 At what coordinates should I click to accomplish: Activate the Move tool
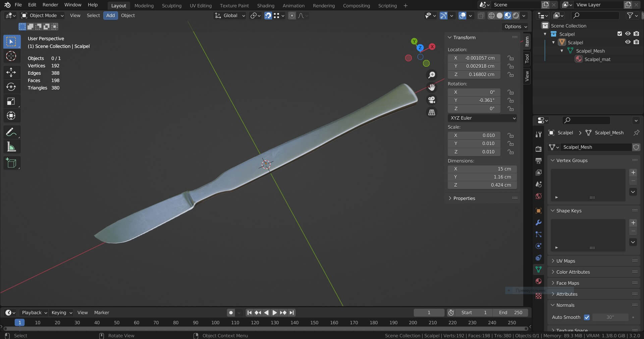(x=11, y=72)
